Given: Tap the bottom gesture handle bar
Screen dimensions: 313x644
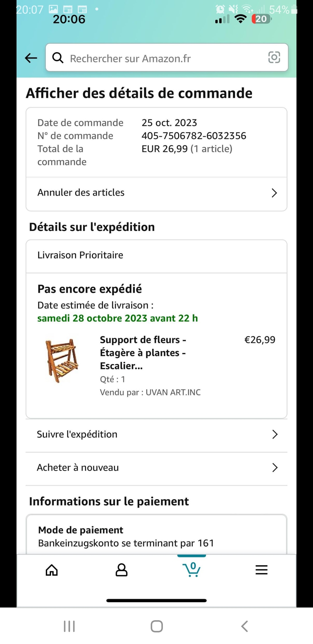Looking at the screenshot, I should coord(156,600).
